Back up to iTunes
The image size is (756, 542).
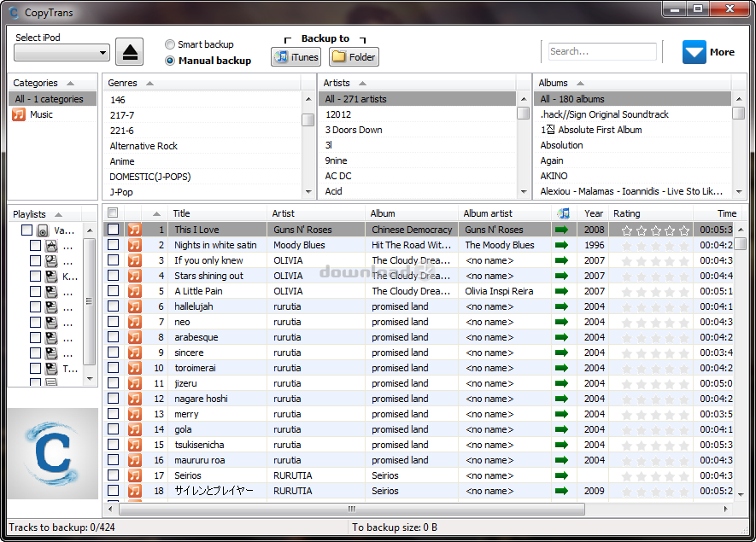point(296,57)
